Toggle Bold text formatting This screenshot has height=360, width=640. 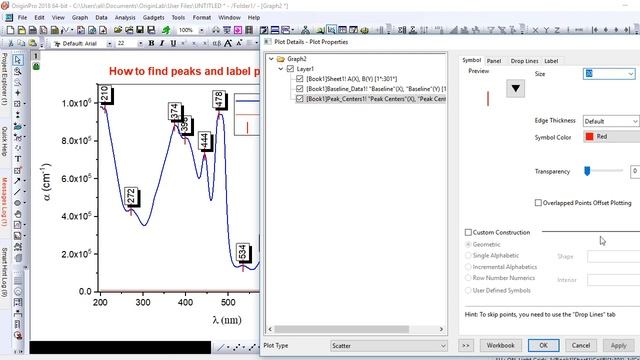tap(151, 43)
